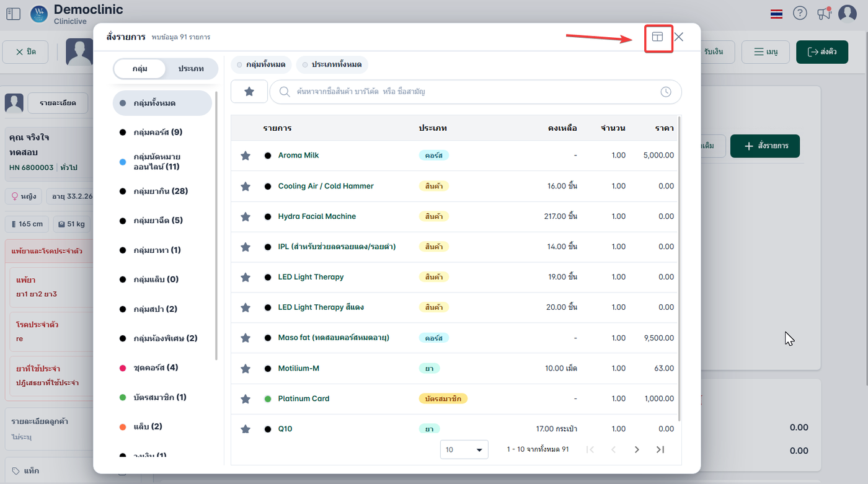Image resolution: width=868 pixels, height=484 pixels.
Task: Select กลุ่มนัดหมายออนไลน์ (11) group
Action: point(162,162)
